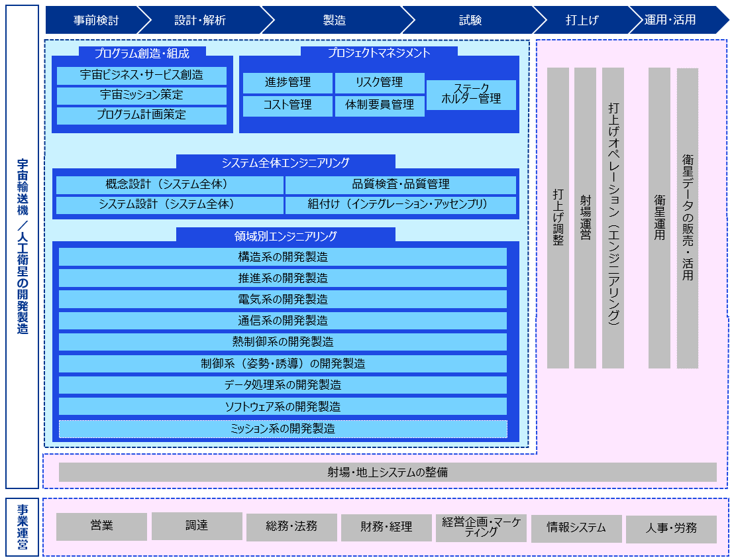Click システム設計（システム全体） box
734x560 pixels.
coord(170,205)
